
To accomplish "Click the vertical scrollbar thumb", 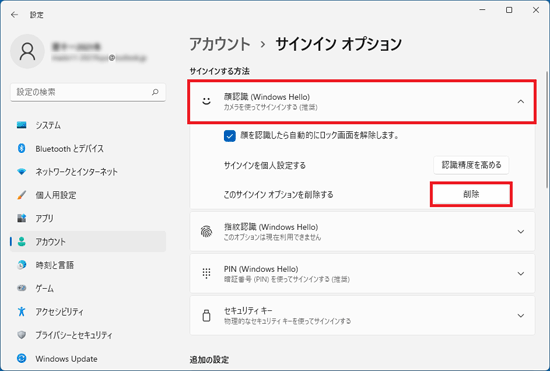I will tap(546, 130).
